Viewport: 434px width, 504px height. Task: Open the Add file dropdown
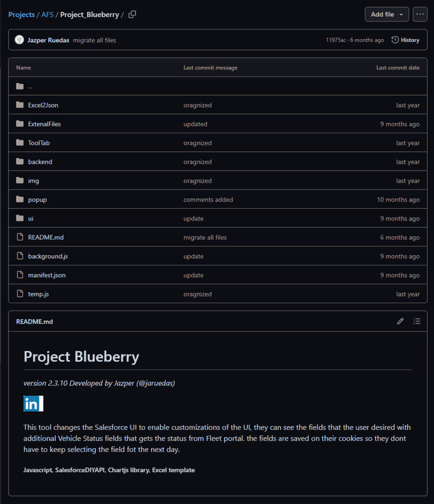click(x=387, y=14)
